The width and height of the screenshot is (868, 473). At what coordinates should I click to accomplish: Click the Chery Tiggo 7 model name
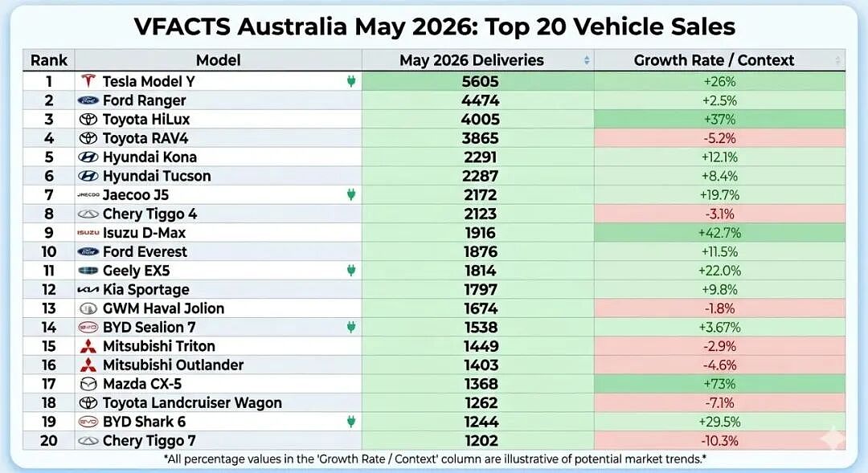click(149, 441)
